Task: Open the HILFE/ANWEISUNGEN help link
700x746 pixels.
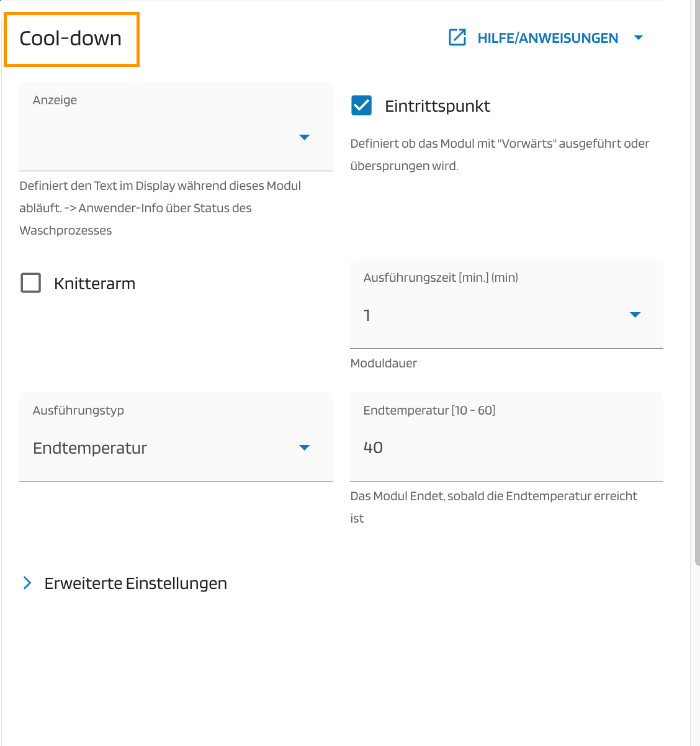Action: (547, 38)
